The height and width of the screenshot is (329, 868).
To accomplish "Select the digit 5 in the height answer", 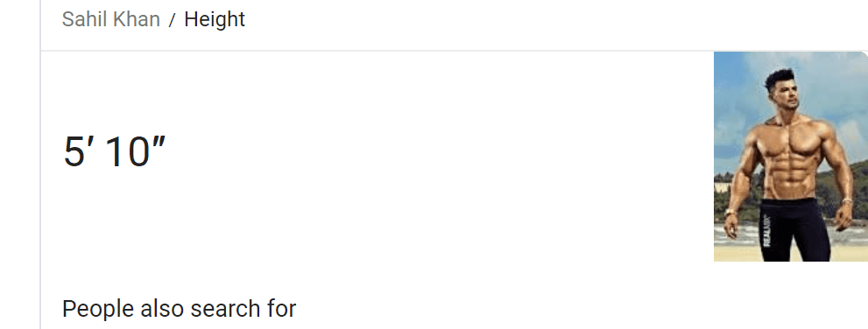I will [x=74, y=152].
